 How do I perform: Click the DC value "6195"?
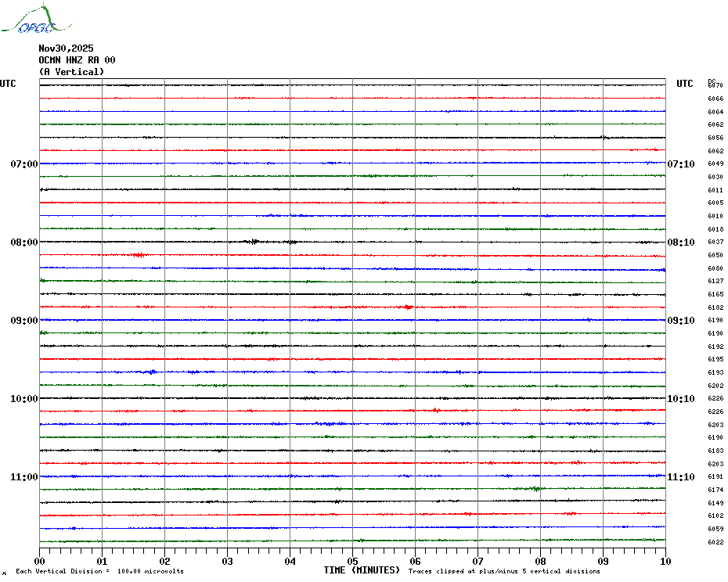tap(715, 360)
